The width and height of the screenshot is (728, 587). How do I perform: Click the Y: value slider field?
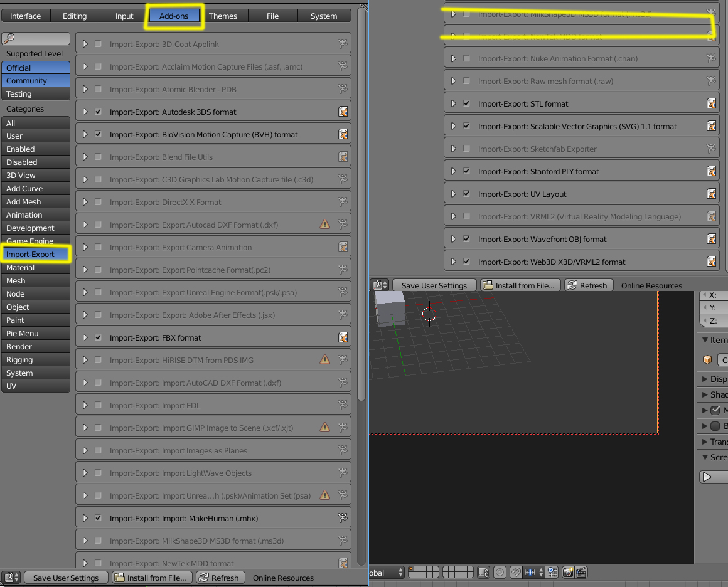714,308
